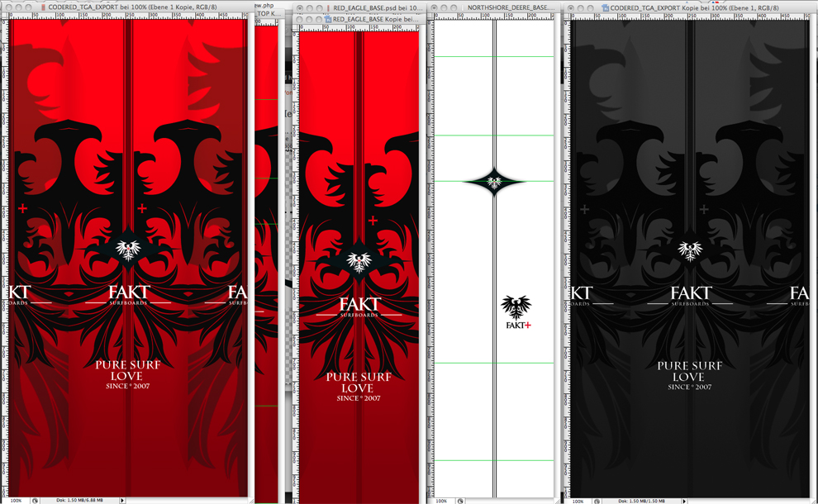Close the CODERED_TGA_EXPORT Ebene 1 Kopie window

(x=8, y=7)
